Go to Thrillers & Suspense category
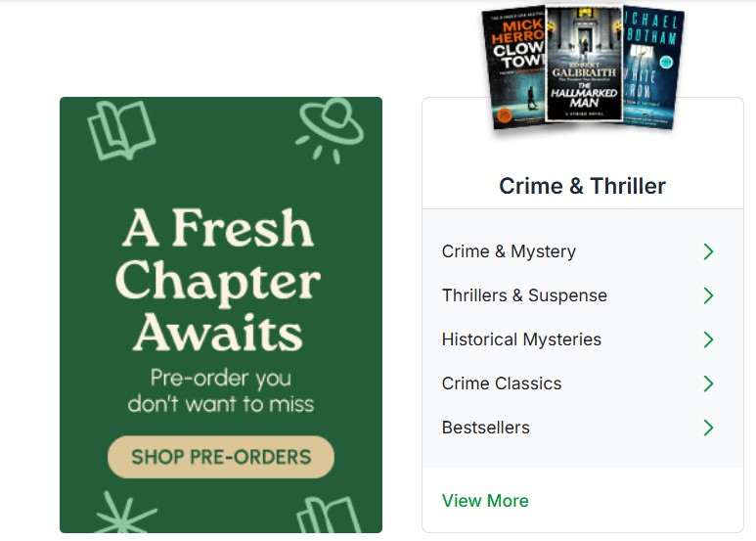Screen dimensions: 756x541 tap(524, 295)
